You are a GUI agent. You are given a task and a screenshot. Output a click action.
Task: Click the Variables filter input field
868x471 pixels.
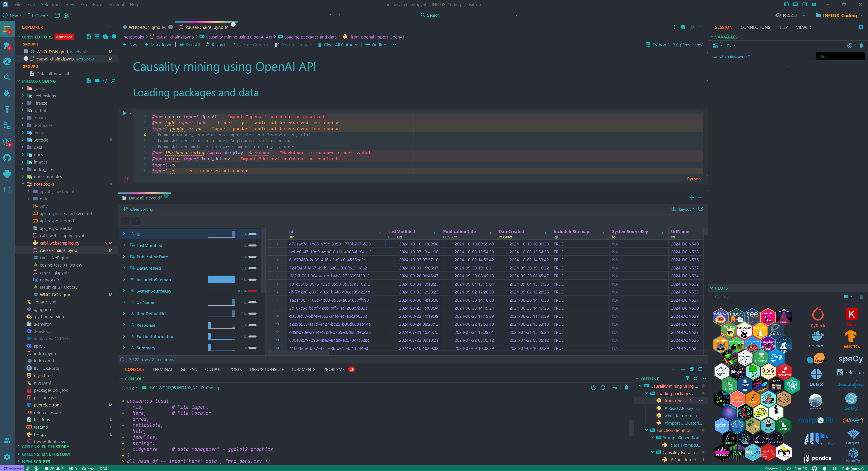[840, 56]
